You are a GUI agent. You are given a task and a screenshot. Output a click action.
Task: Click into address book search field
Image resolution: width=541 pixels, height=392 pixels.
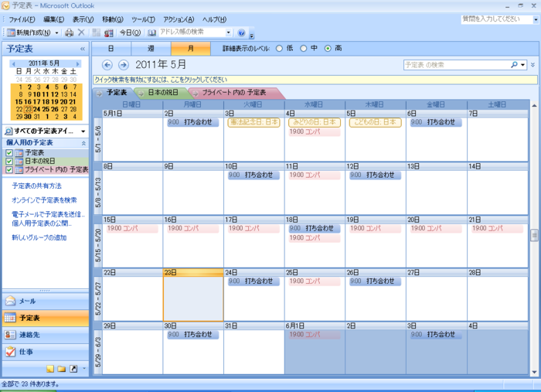(192, 32)
